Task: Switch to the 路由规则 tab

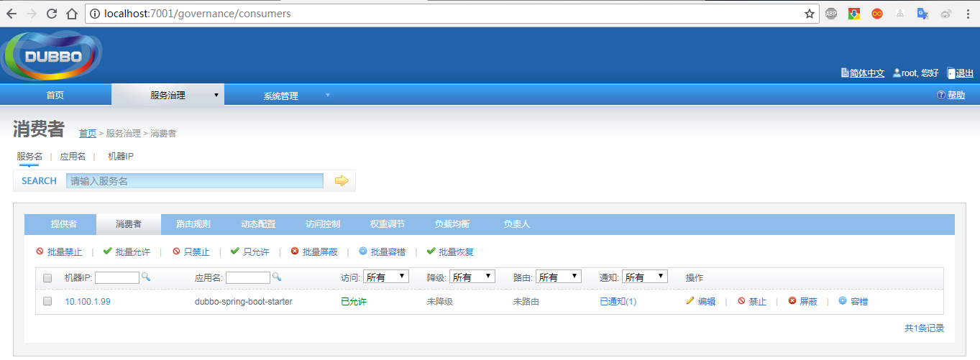Action: 193,224
